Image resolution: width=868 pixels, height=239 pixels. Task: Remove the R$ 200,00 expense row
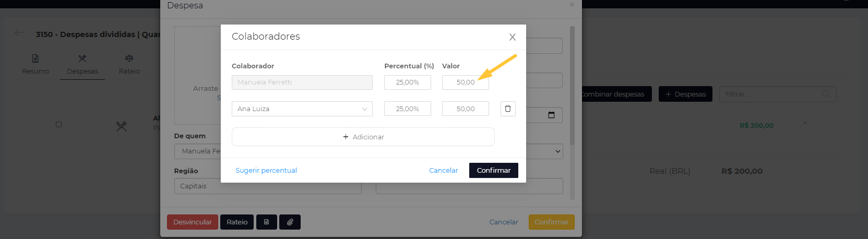click(805, 123)
